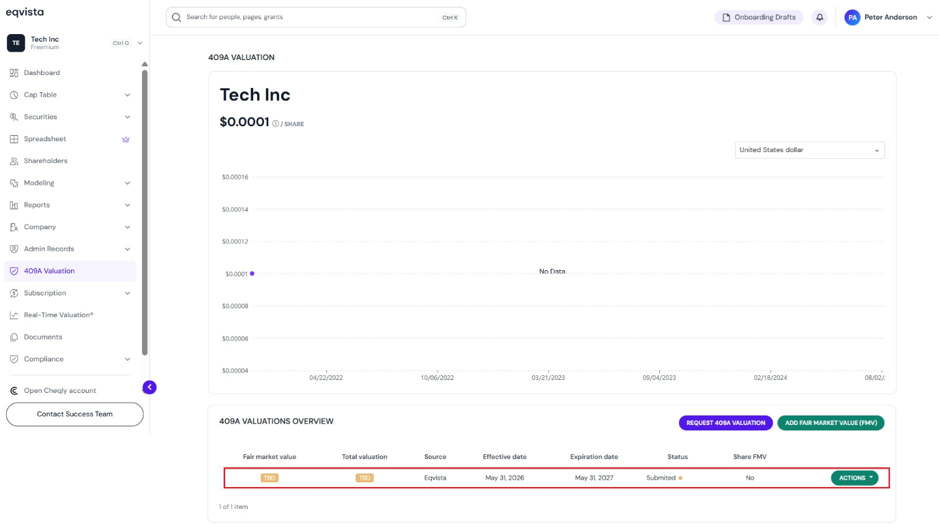Screen dimensions: 939x528
Task: Click the 'No' Share FMV cell
Action: click(x=749, y=478)
